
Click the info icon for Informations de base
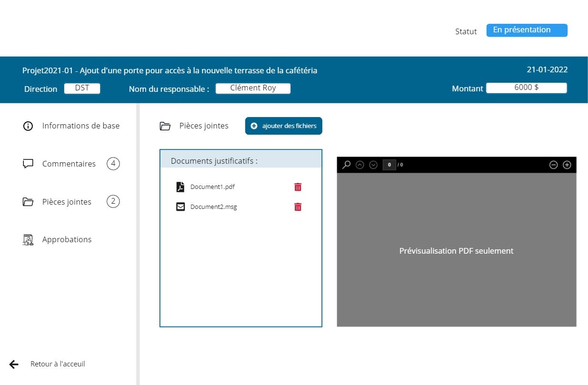[x=28, y=126]
